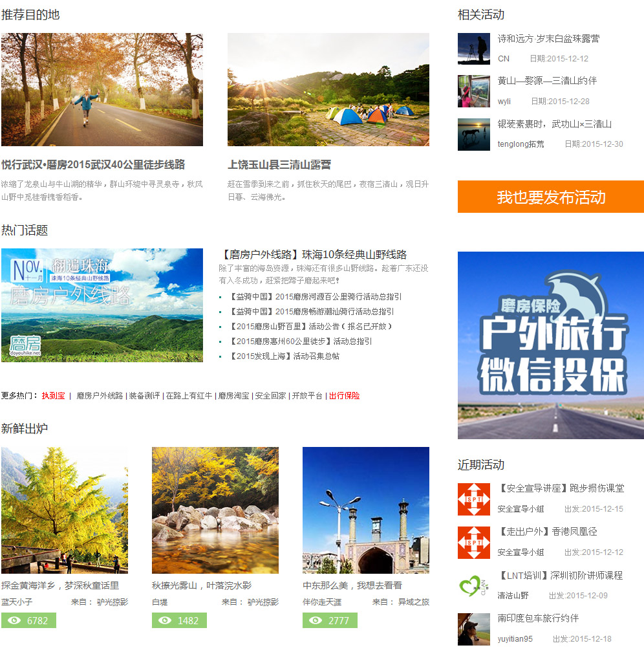Click the 出发:2015-12-18 departure text

point(582,639)
